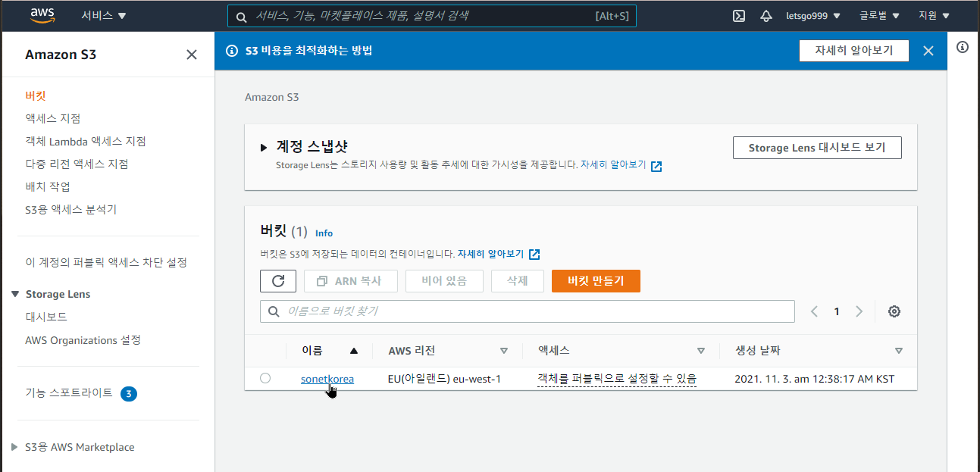
Task: Open the 글로벌 region dropdown
Action: 879,15
